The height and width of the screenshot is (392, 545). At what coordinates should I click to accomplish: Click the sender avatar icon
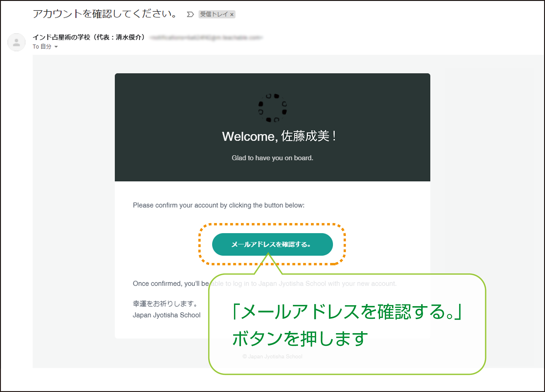(x=17, y=42)
